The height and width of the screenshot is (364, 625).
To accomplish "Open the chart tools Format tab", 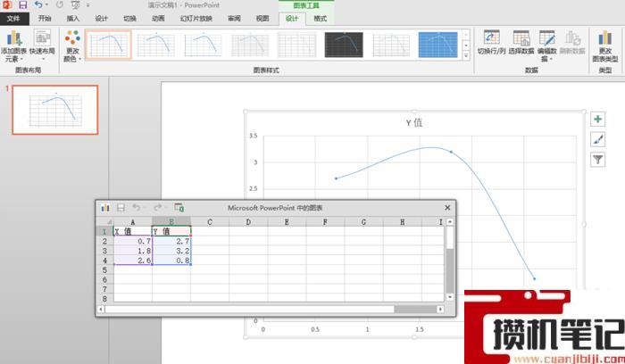I will [320, 19].
